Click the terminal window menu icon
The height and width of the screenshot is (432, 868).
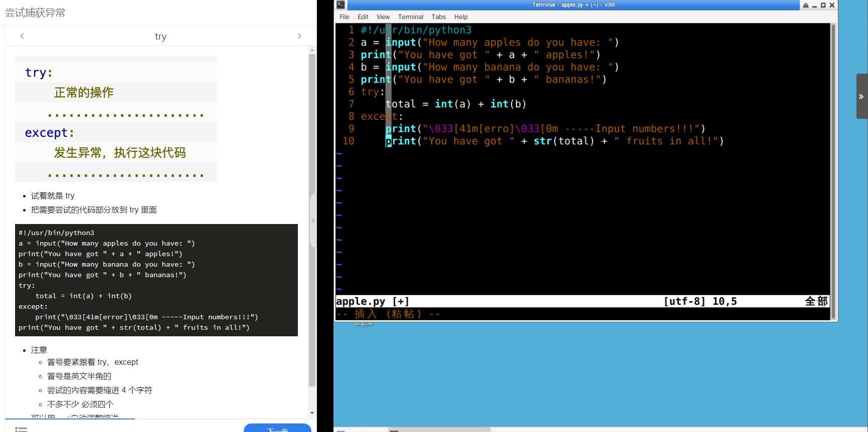[x=341, y=5]
